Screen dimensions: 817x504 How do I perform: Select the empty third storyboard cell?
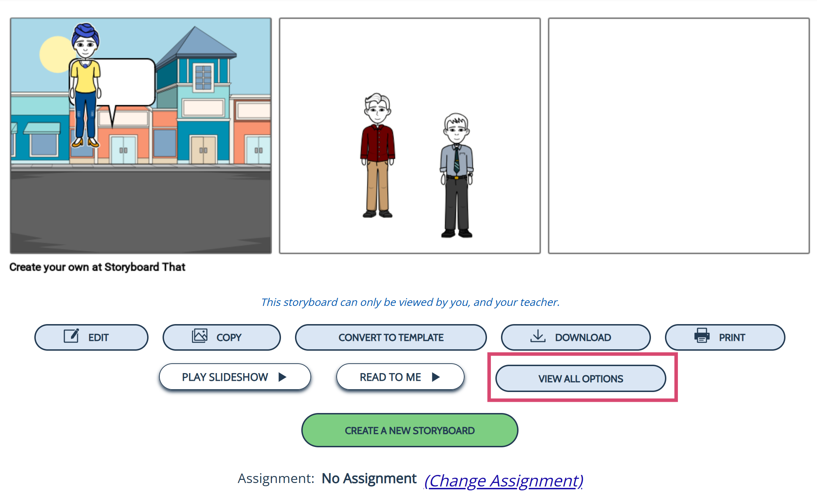click(x=679, y=136)
